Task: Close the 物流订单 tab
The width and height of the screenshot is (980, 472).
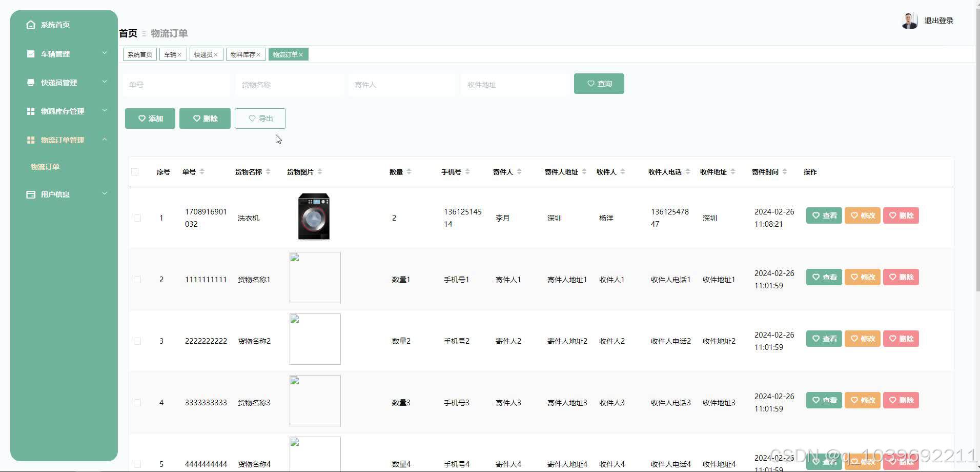Action: point(301,55)
